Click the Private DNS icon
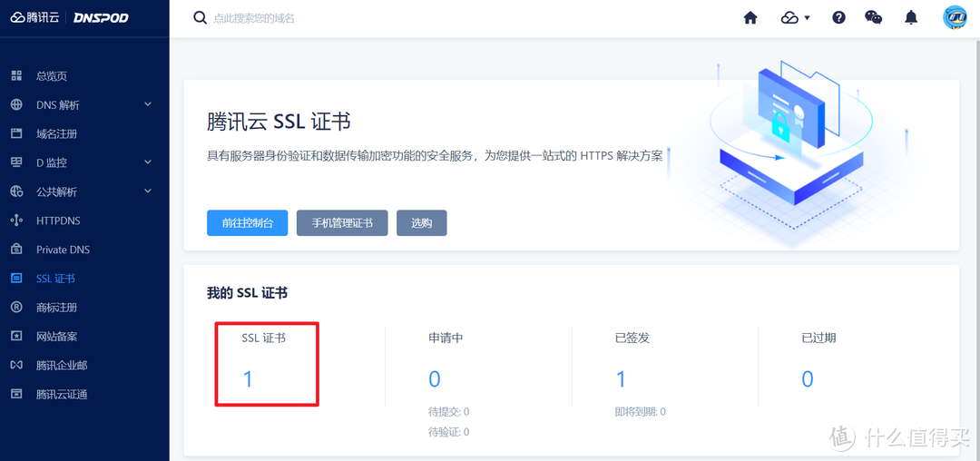Screen dimensions: 980x461 17,250
